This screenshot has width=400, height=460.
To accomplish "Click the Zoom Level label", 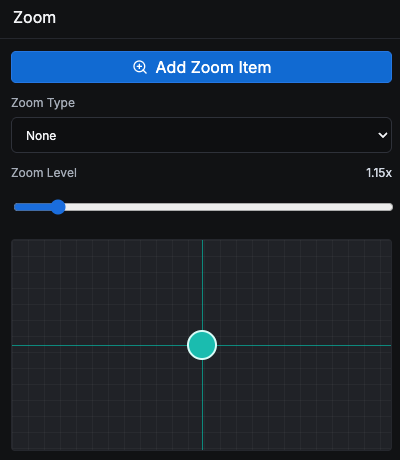I will click(44, 173).
